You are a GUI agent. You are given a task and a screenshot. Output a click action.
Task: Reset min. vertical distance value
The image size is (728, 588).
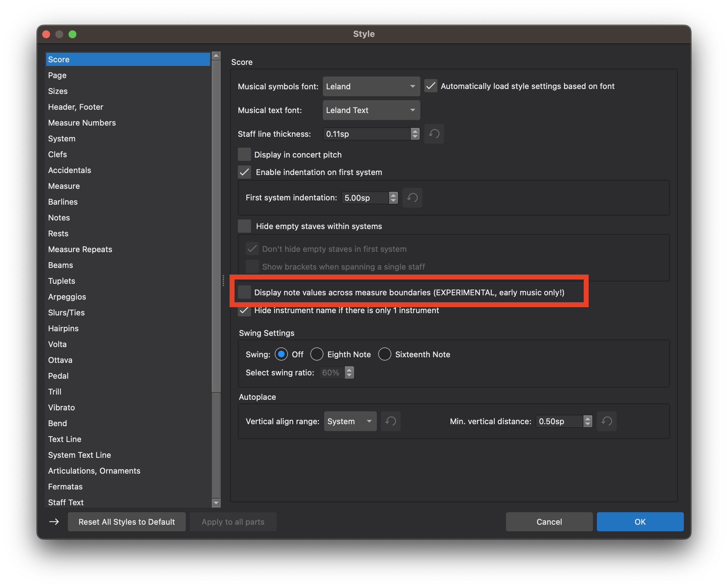(x=606, y=421)
